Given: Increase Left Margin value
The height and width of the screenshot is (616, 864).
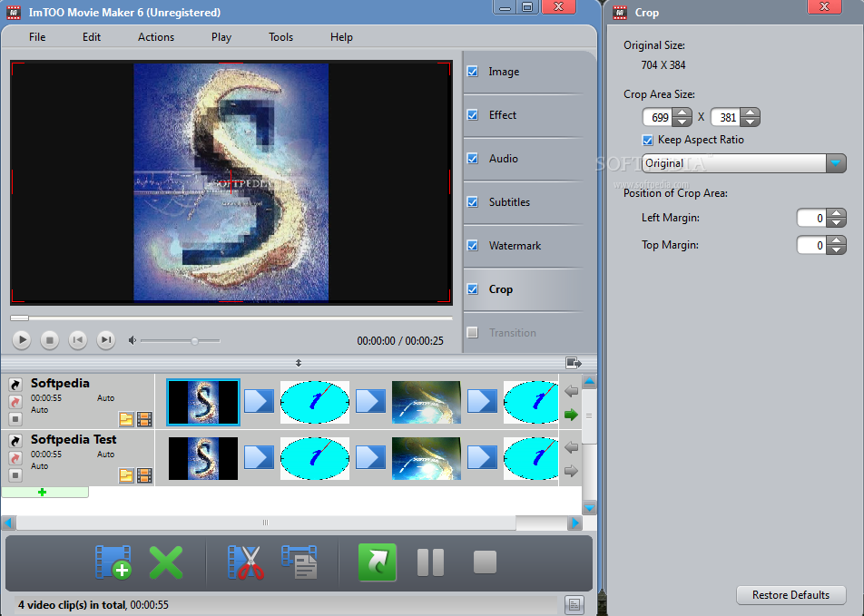Looking at the screenshot, I should point(837,213).
